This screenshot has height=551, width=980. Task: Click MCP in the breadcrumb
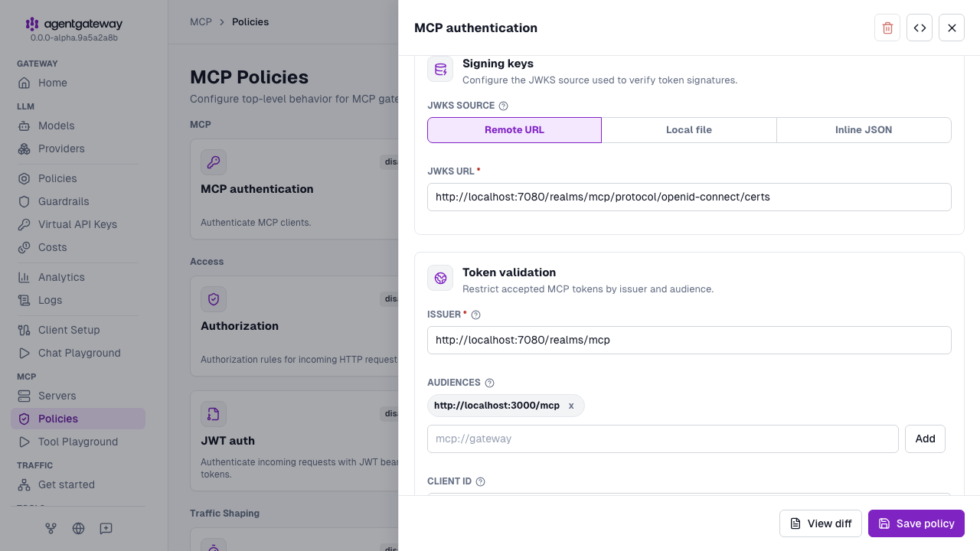click(x=201, y=22)
